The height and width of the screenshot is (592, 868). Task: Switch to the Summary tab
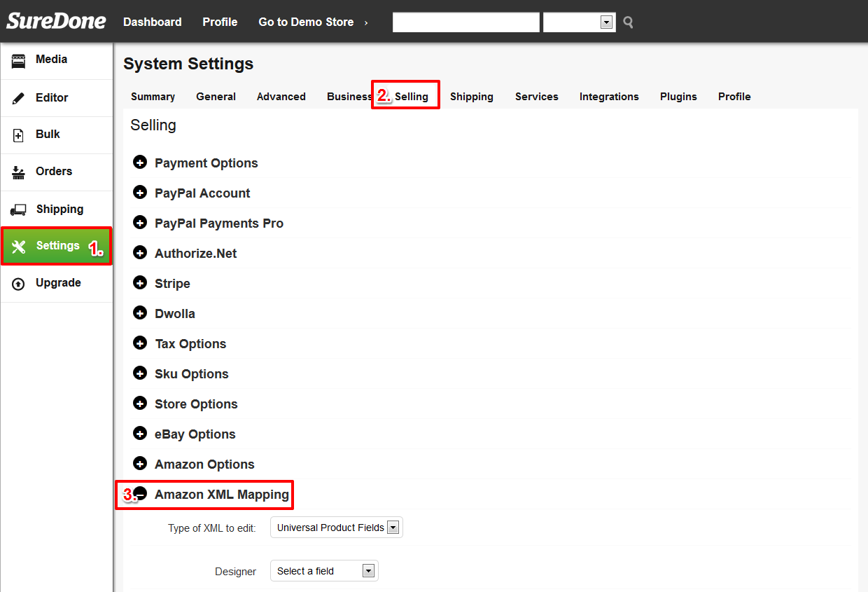[x=153, y=97]
